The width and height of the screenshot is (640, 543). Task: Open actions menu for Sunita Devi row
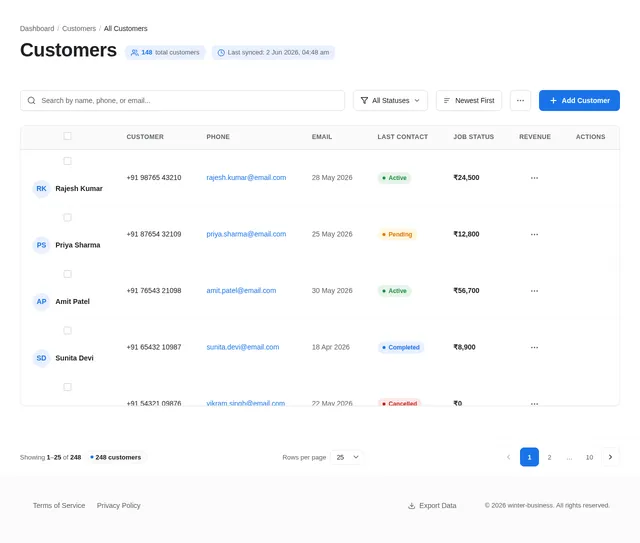click(x=534, y=347)
